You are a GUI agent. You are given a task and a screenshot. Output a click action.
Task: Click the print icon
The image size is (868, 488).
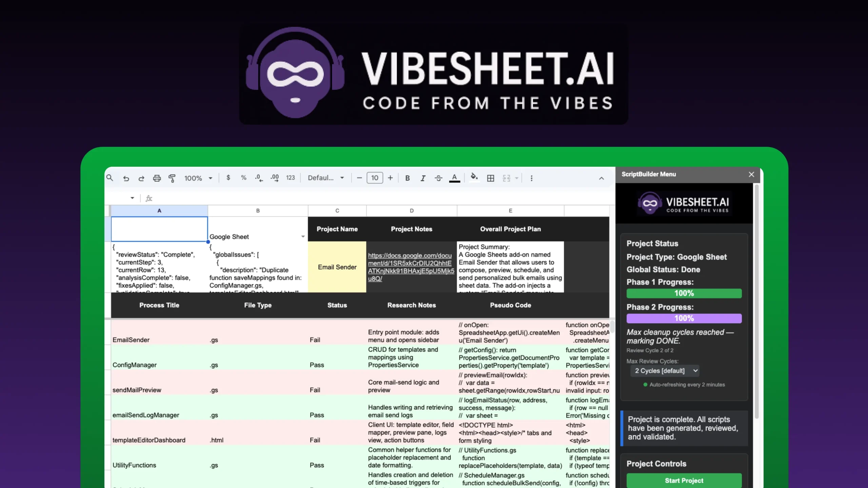click(x=157, y=178)
